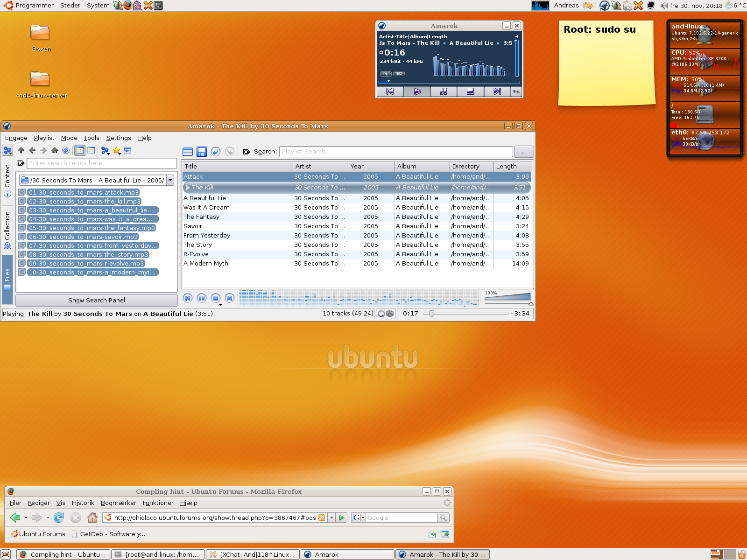Image resolution: width=747 pixels, height=560 pixels.
Task: Go to home folder in file browser
Action: tap(55, 150)
